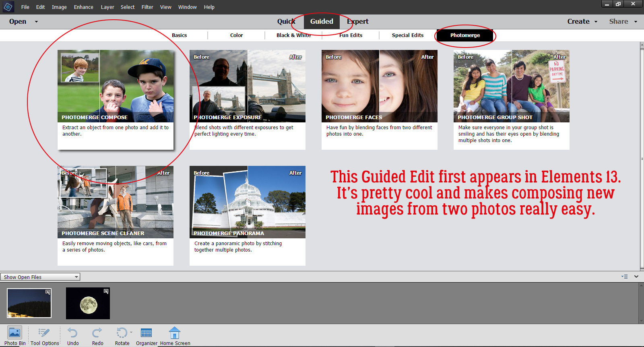
Task: Rotate the photo
Action: tap(122, 336)
